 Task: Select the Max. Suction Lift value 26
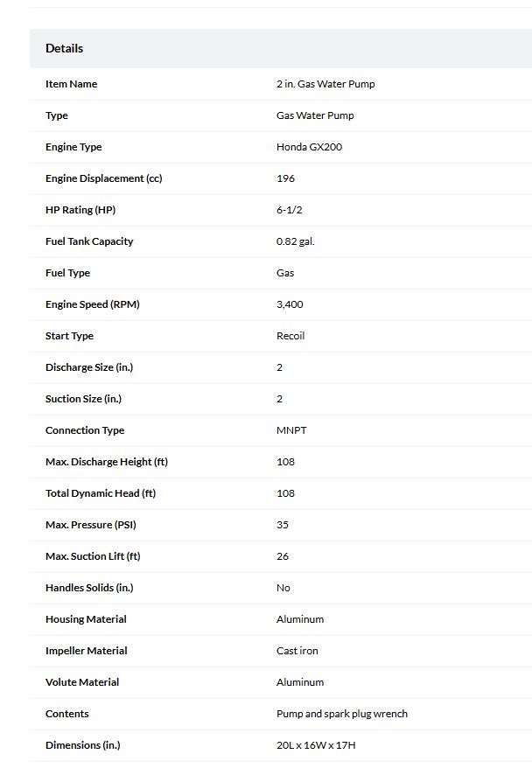(283, 556)
